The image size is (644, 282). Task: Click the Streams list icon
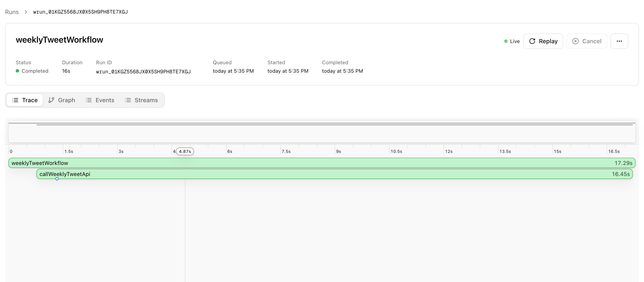pos(128,100)
